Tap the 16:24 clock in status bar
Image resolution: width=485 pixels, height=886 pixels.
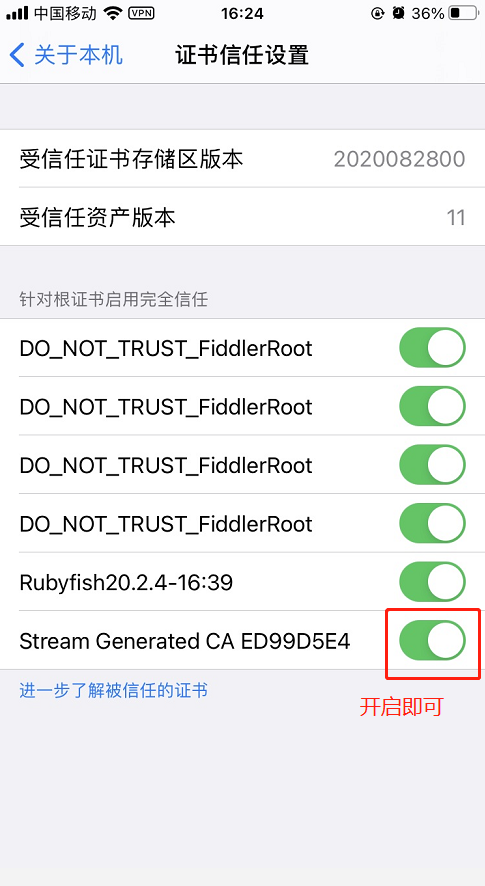242,14
